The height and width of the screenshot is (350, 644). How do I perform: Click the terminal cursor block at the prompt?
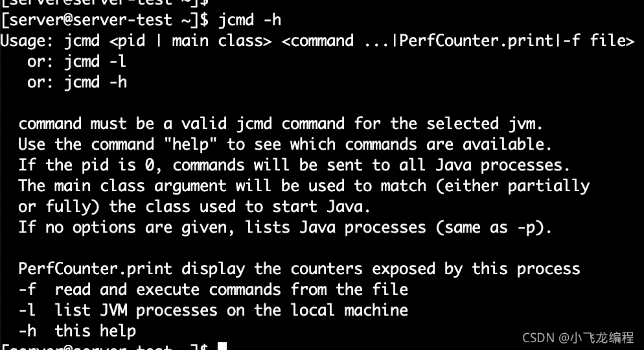point(222,346)
